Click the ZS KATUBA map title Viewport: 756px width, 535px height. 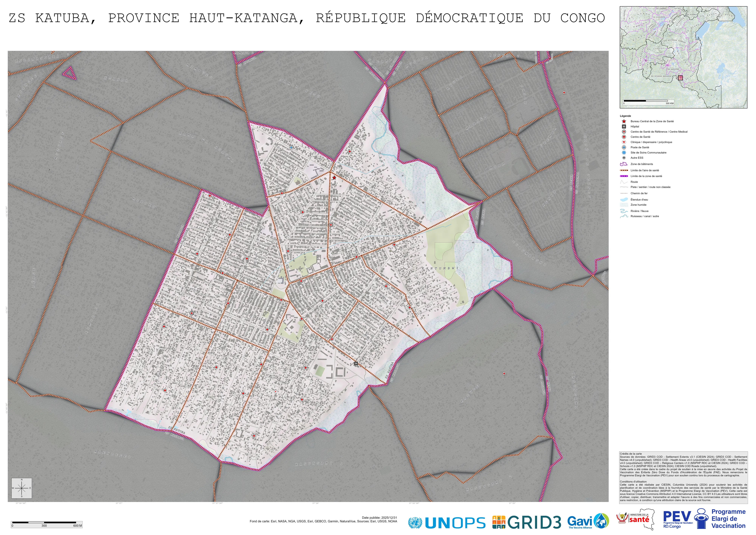coord(307,18)
